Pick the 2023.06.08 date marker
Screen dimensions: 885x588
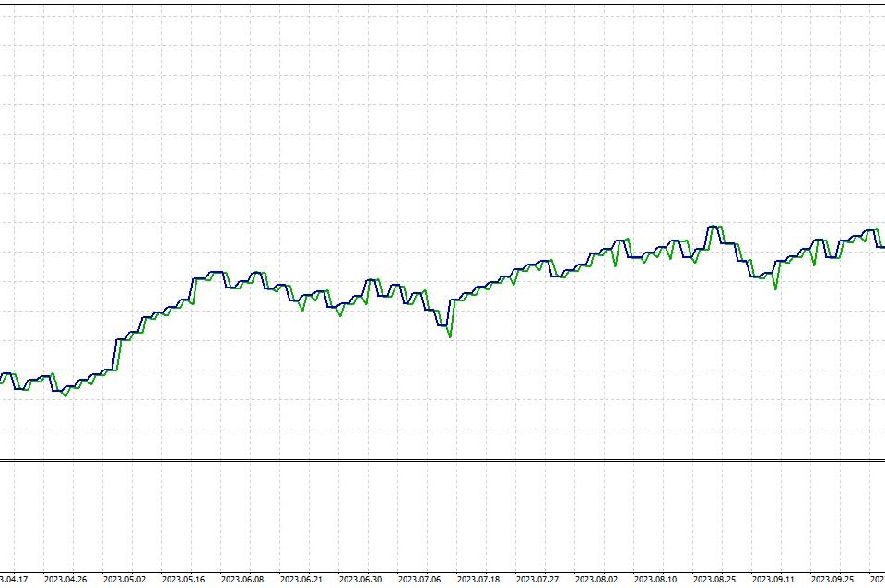242,580
